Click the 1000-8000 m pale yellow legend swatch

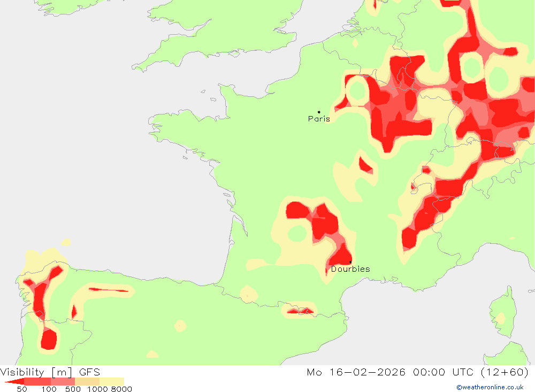(112, 381)
